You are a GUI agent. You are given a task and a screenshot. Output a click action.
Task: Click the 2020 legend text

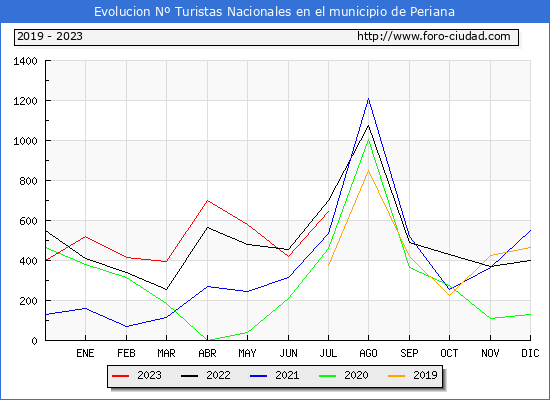coord(356,375)
